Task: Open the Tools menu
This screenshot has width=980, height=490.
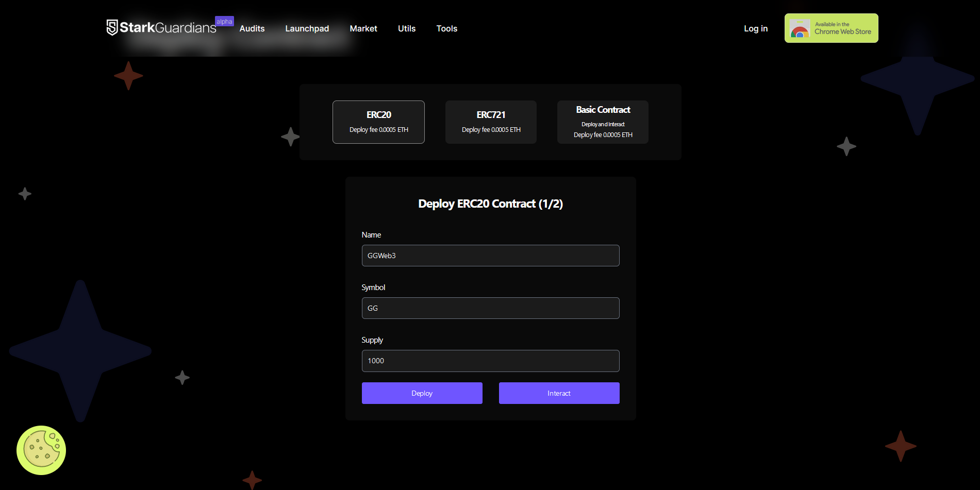Action: (x=446, y=29)
